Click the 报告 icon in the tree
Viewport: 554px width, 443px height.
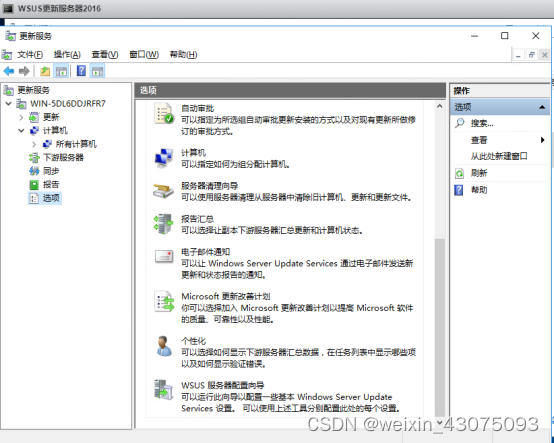34,184
